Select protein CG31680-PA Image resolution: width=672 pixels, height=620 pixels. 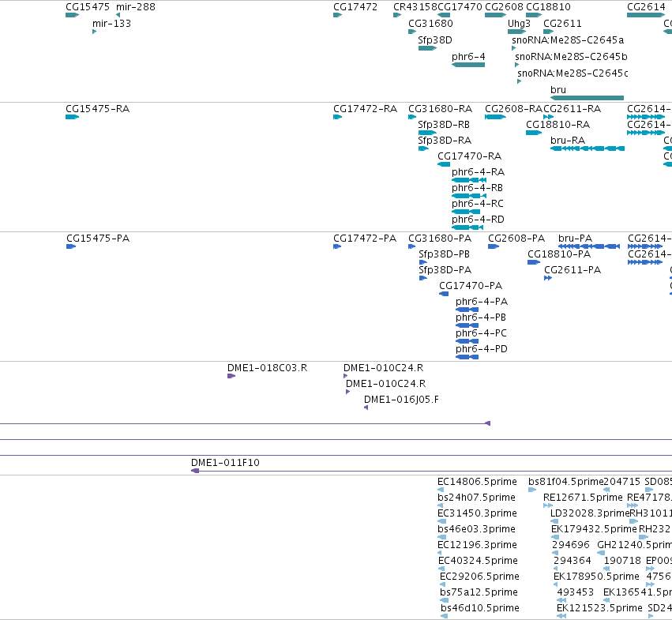(412, 246)
